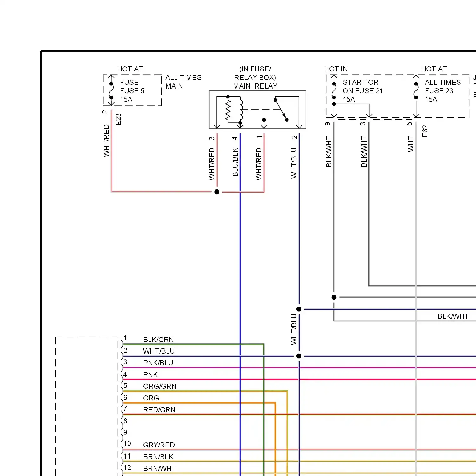476x476 pixels.
Task: Select the 15A rating under FUSE 5
Action: 126,99
